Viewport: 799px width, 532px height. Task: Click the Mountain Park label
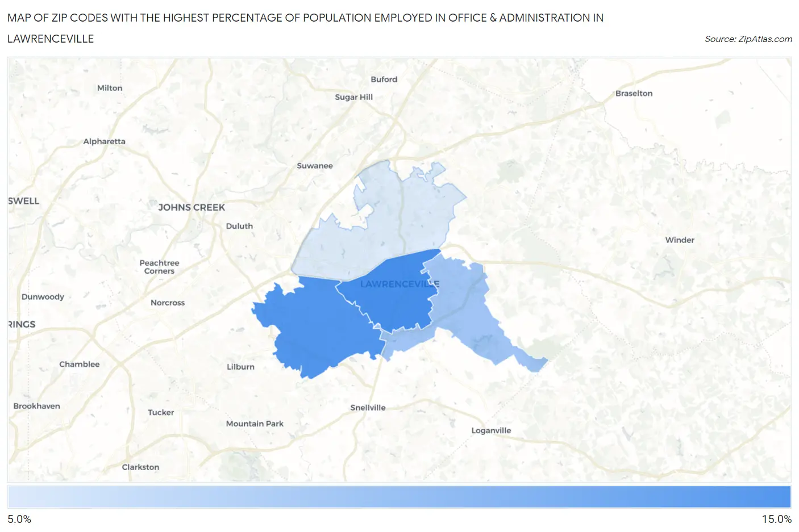click(x=255, y=424)
